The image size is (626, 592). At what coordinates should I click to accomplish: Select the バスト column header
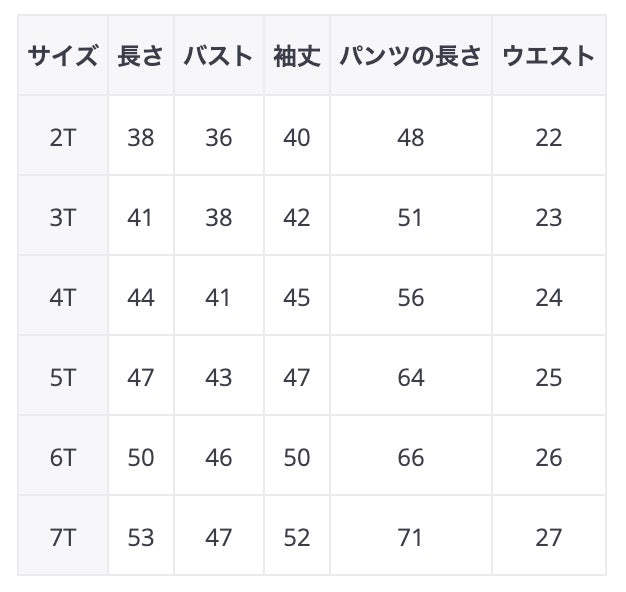[x=219, y=56]
